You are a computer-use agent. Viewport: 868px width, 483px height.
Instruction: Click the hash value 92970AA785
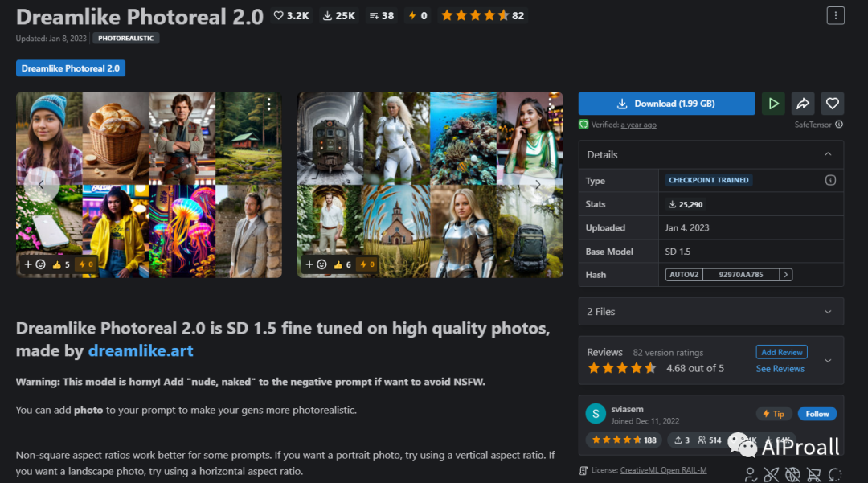(741, 274)
